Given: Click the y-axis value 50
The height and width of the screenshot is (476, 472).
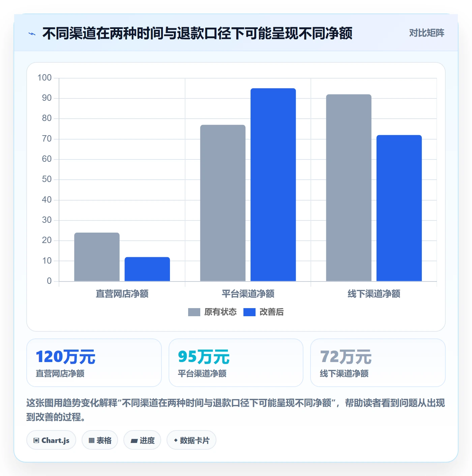Looking at the screenshot, I should pyautogui.click(x=47, y=179).
